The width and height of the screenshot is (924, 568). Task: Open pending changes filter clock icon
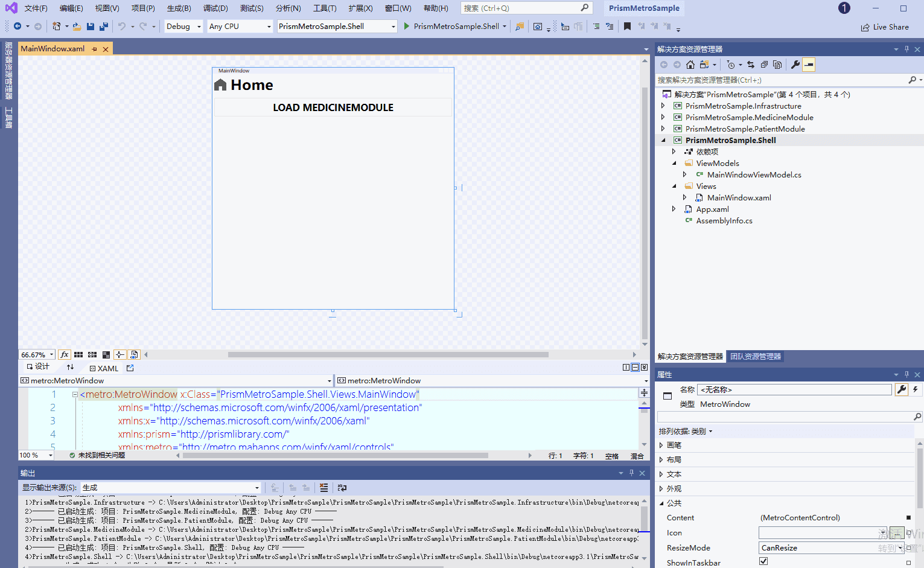click(x=731, y=65)
